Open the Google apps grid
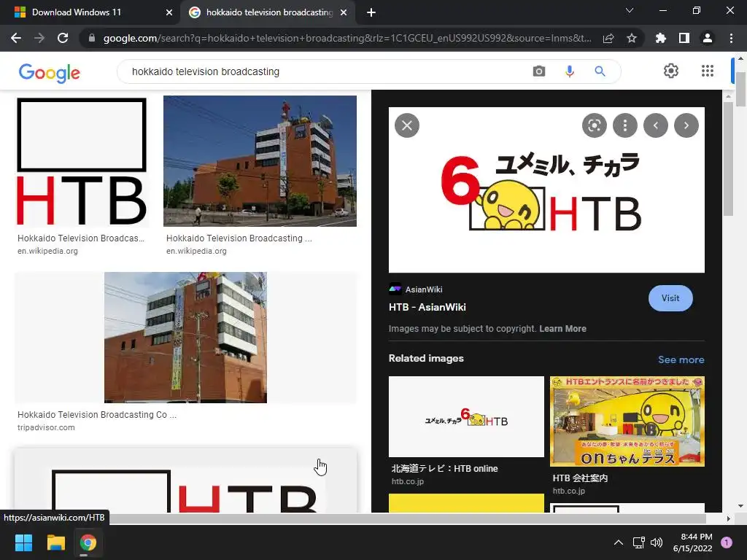The width and height of the screenshot is (747, 560). tap(708, 71)
